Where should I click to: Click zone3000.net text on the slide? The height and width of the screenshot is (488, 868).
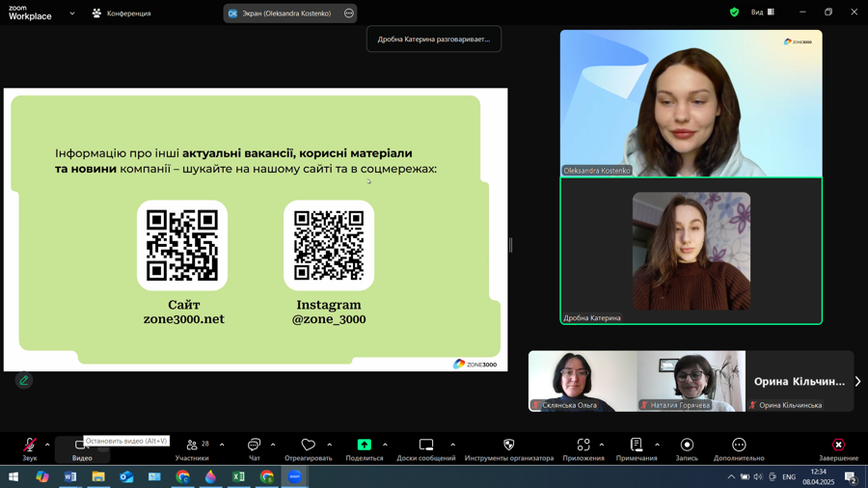[184, 319]
